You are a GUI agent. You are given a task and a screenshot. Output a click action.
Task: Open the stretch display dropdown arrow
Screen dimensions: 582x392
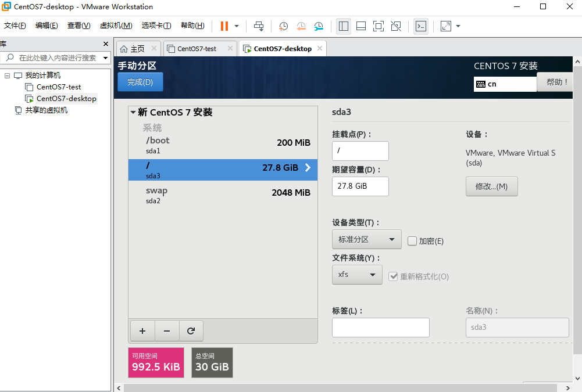pyautogui.click(x=458, y=26)
